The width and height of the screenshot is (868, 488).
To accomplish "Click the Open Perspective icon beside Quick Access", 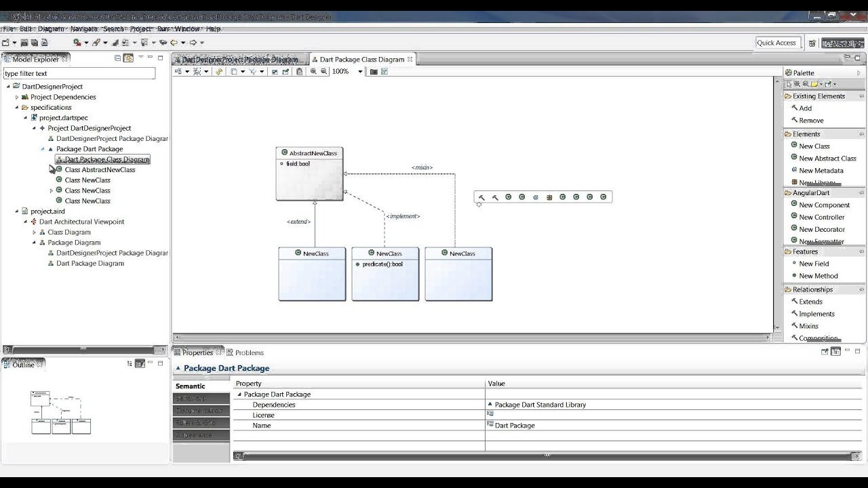I will tap(812, 43).
